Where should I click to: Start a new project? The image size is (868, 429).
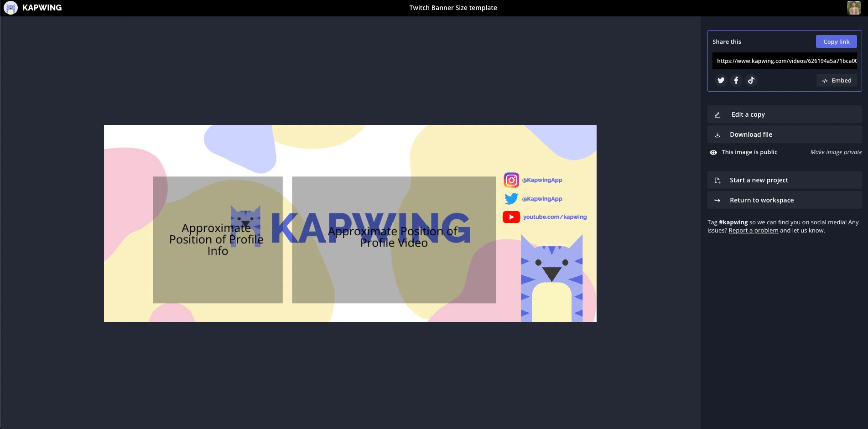click(785, 180)
